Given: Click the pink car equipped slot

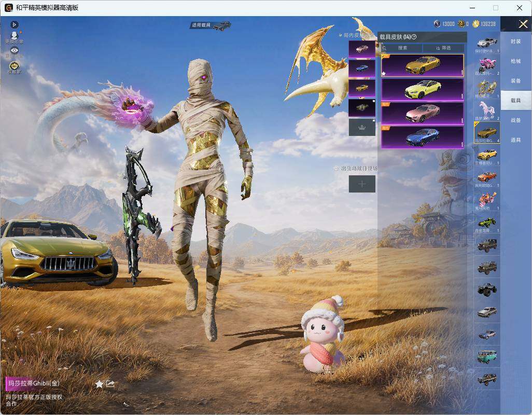Looking at the screenshot, I should (x=362, y=49).
